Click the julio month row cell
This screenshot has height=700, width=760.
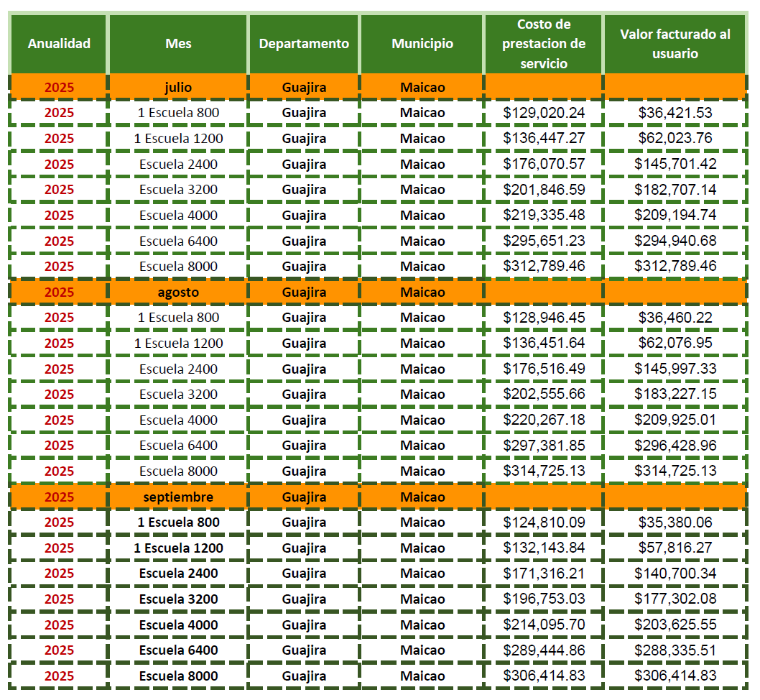178,87
